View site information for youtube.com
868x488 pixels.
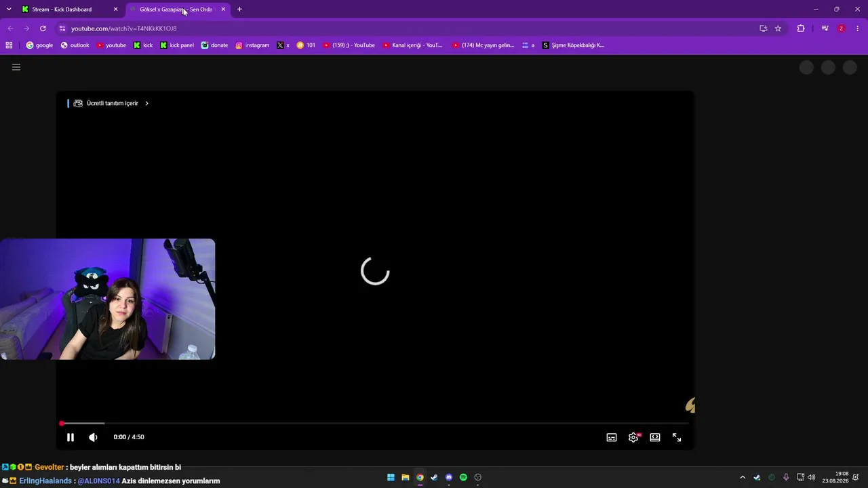click(62, 28)
